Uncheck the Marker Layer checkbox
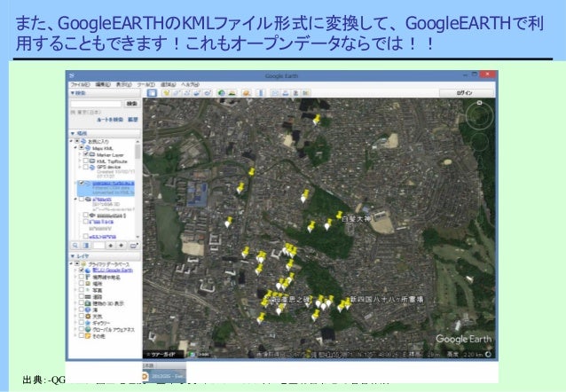The width and height of the screenshot is (566, 392). point(86,154)
